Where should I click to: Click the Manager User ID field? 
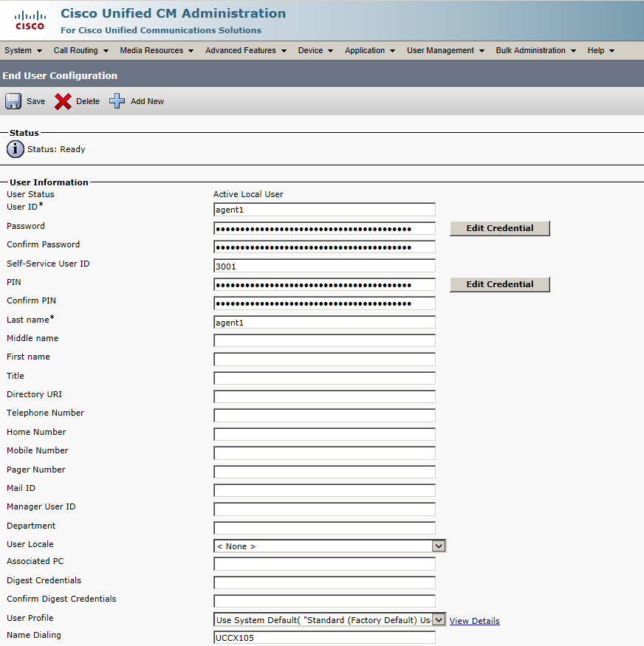point(324,509)
